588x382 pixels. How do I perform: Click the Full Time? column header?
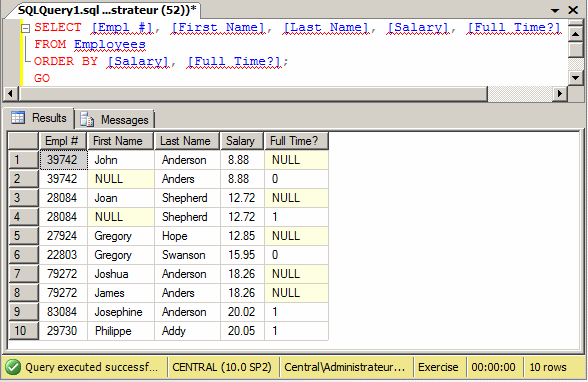[x=296, y=141]
